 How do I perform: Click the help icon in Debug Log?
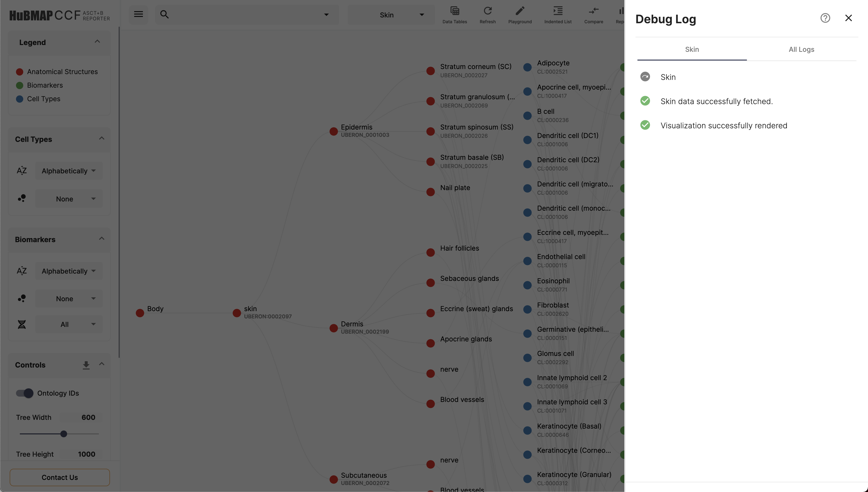click(x=826, y=18)
